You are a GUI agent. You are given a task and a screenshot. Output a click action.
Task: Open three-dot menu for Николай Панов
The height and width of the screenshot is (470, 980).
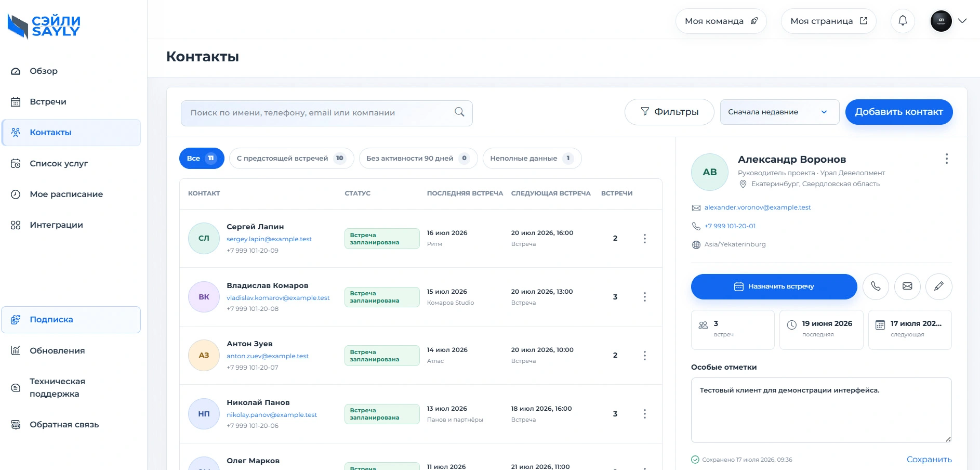pos(645,414)
